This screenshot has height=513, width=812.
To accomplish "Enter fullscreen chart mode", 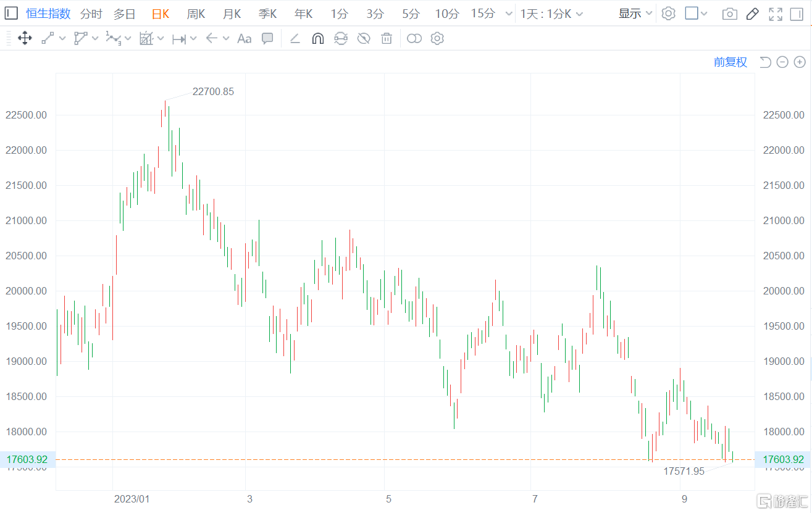I will click(x=776, y=14).
